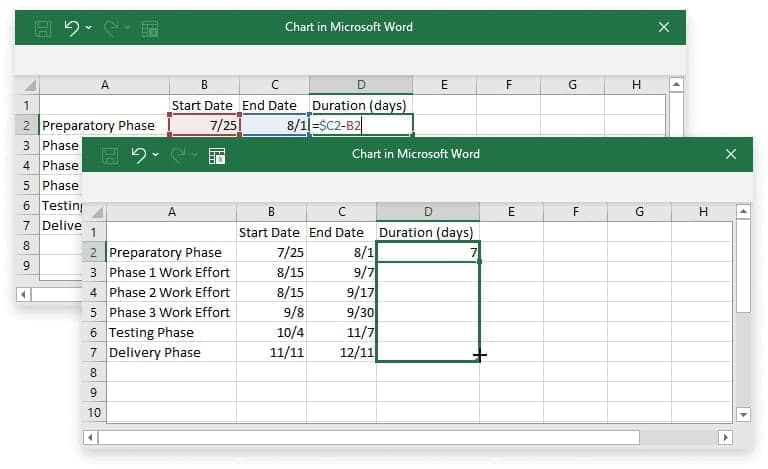This screenshot has height=469, width=768.
Task: Click the Save icon in the front window
Action: [x=110, y=156]
